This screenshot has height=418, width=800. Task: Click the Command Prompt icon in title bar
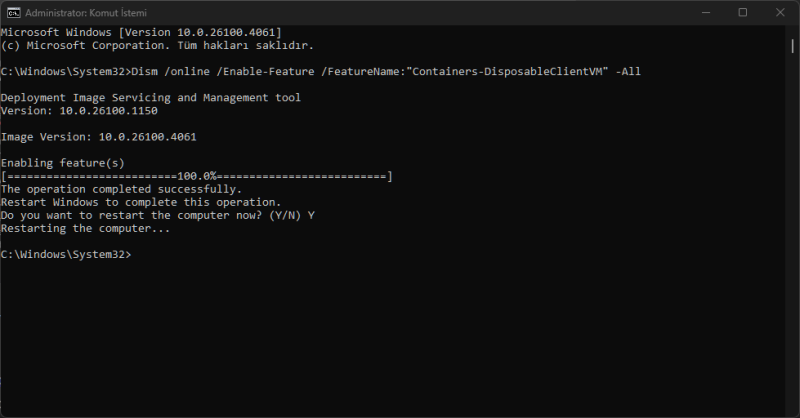click(x=14, y=13)
